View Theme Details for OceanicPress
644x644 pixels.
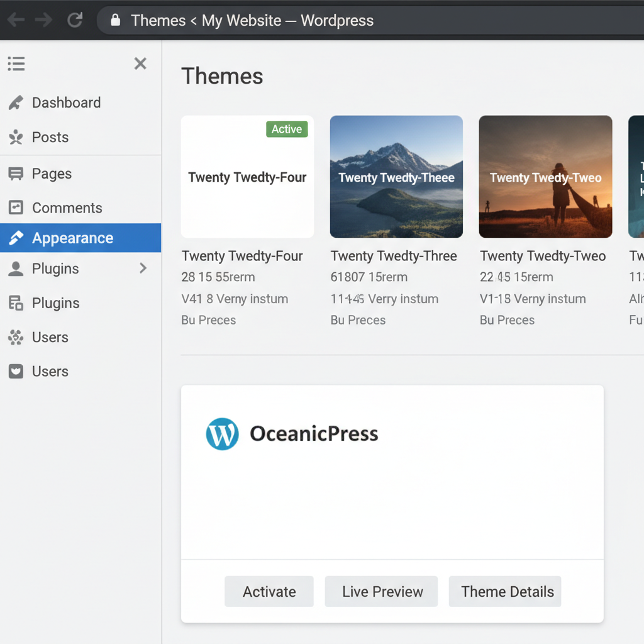[x=504, y=591]
